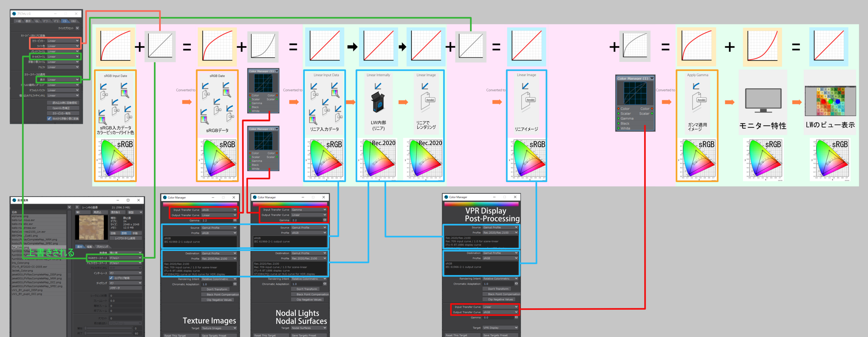The height and width of the screenshot is (337, 868).
Task: Open the RGBカラースペース dropdown
Action: (x=125, y=258)
